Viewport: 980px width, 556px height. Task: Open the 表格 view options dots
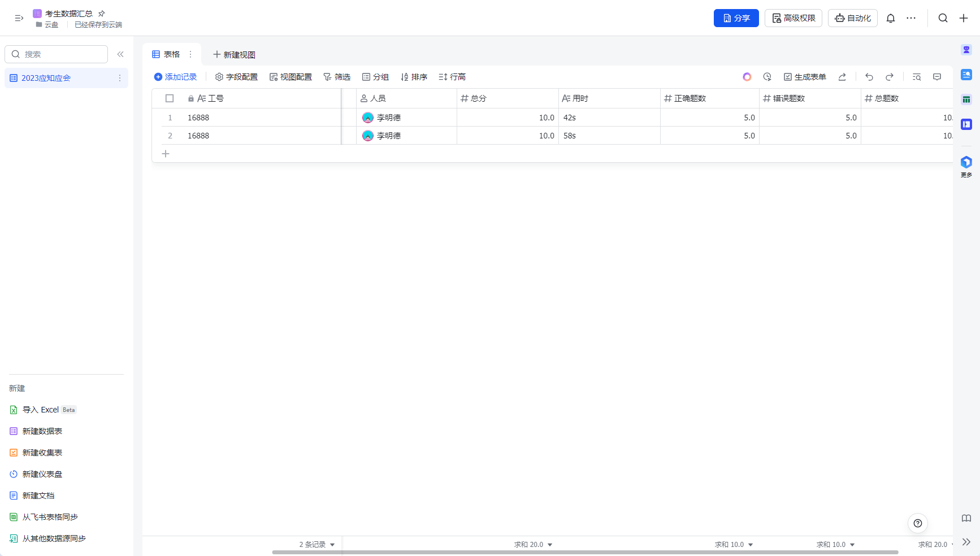click(x=190, y=54)
